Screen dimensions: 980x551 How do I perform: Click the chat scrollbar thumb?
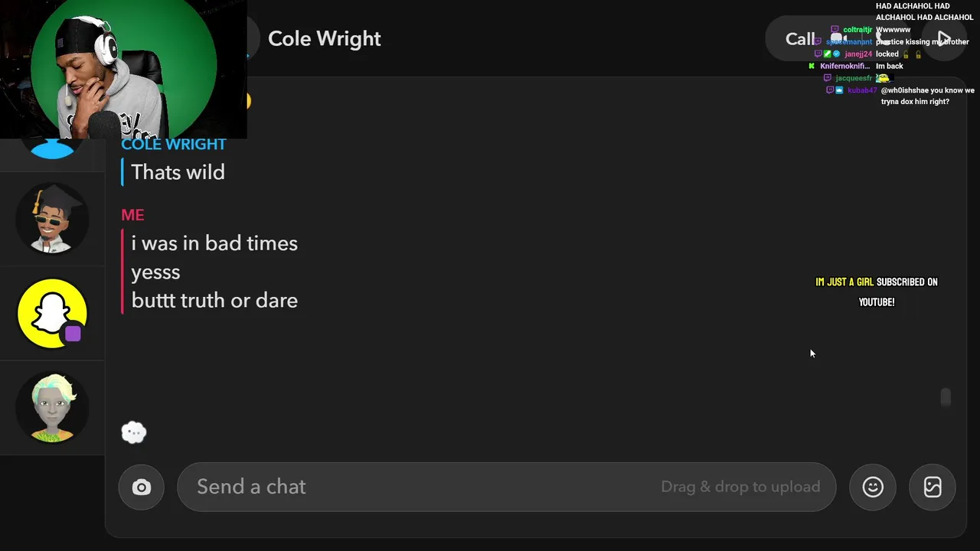[x=946, y=398]
